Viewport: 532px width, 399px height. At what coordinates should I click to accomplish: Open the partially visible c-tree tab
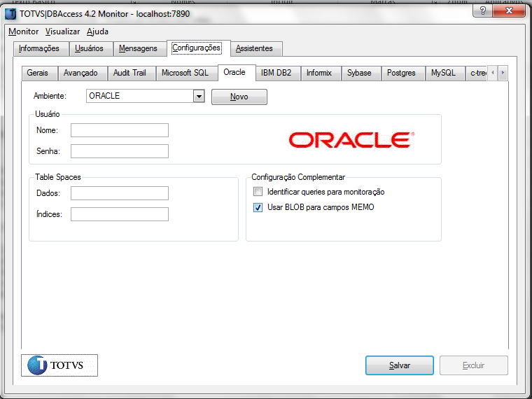coord(477,73)
